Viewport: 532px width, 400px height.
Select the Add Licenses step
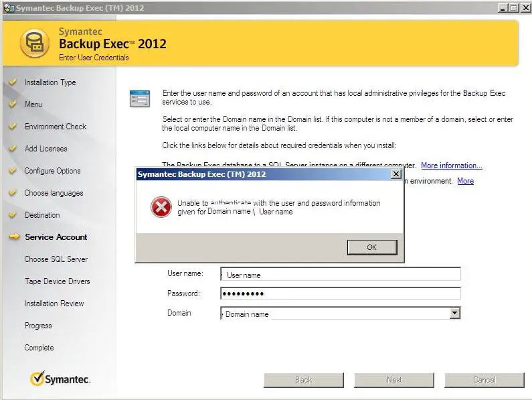tap(46, 149)
